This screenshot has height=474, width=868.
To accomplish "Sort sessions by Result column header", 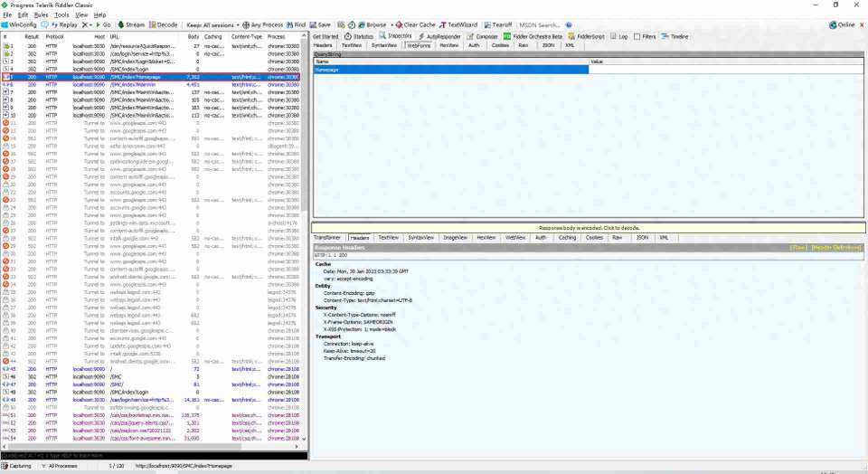I will (32, 36).
